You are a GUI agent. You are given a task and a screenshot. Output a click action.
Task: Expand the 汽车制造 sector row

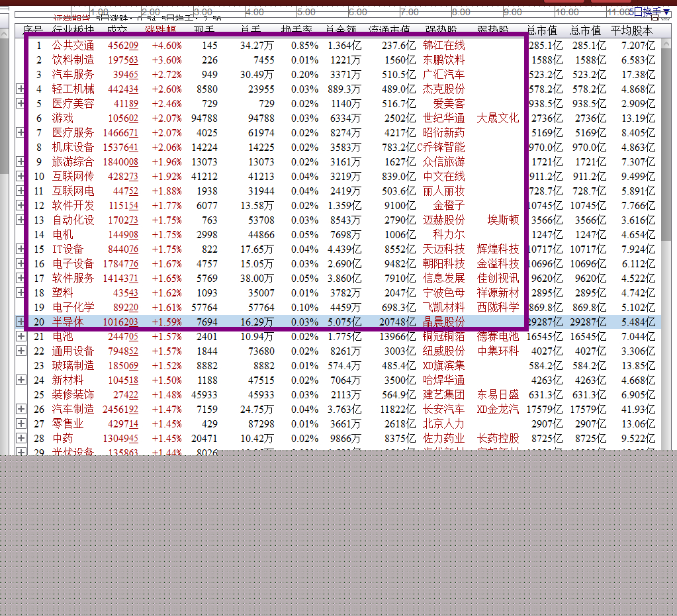pyautogui.click(x=21, y=409)
